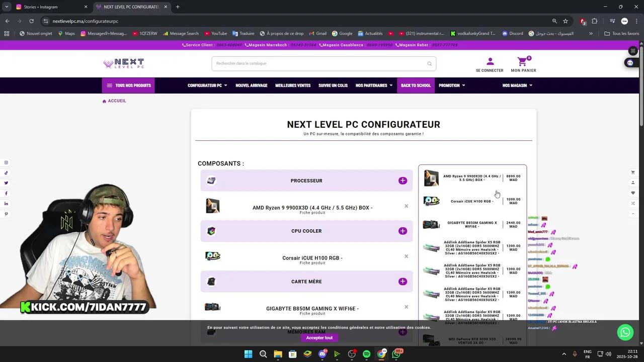644x362 pixels.
Task: Click the catalogue search input field
Action: click(319, 63)
